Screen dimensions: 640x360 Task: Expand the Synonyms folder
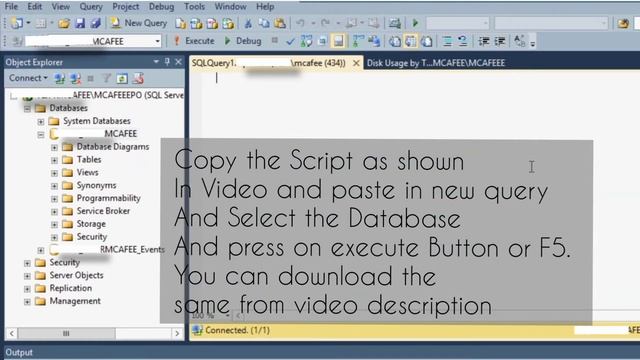click(x=54, y=186)
